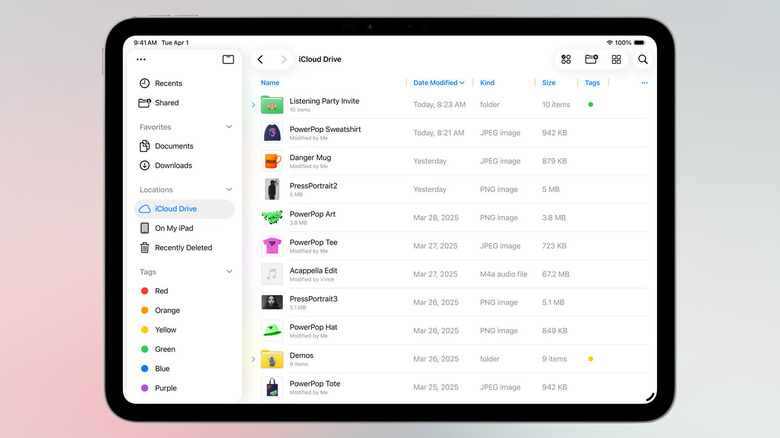The image size is (780, 438).
Task: Expand the Listening Party Invite folder arrow
Action: 253,105
